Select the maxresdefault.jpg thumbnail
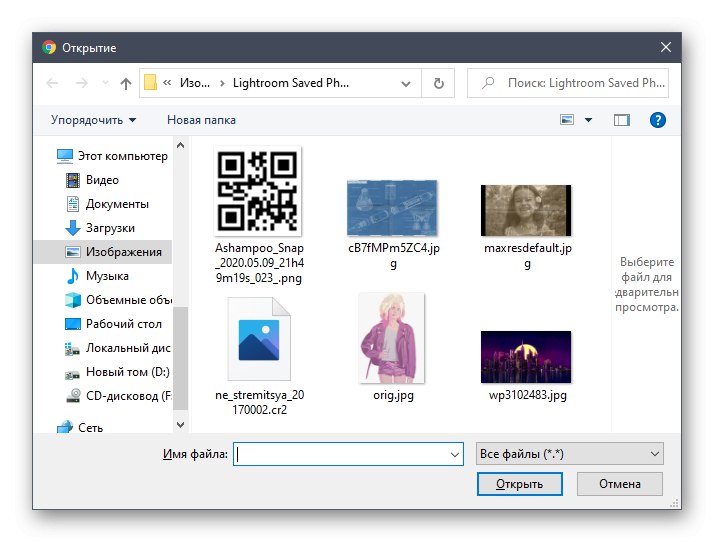Viewport: 714px width, 542px height. coord(526,210)
